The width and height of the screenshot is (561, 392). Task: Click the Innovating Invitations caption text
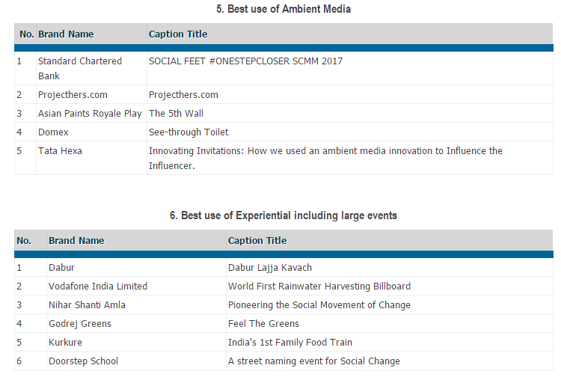[x=325, y=158]
